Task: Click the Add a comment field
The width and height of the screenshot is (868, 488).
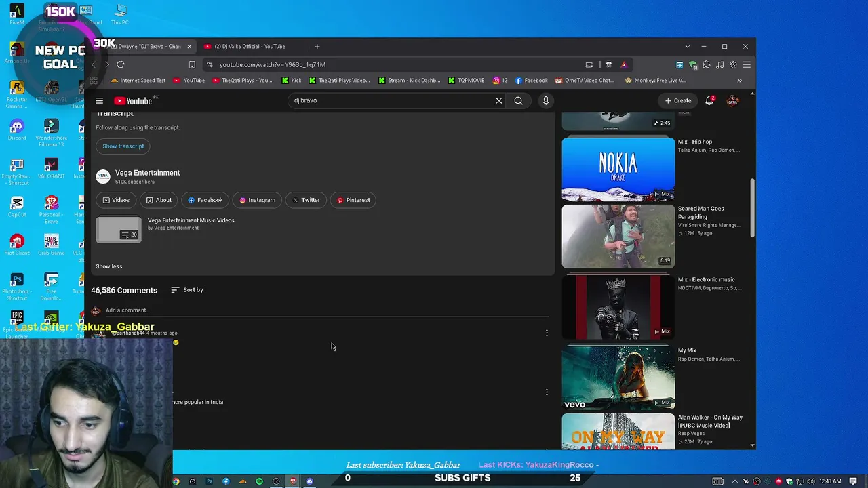Action: [x=327, y=310]
